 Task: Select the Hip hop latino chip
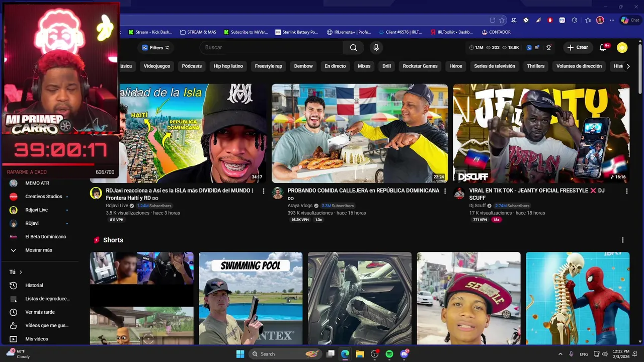point(228,66)
